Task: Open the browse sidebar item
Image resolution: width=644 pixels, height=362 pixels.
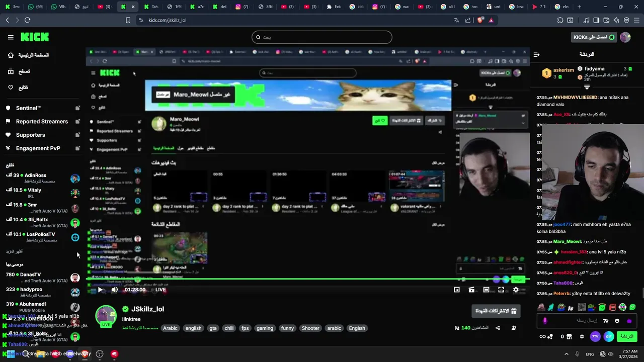Action: click(19, 71)
